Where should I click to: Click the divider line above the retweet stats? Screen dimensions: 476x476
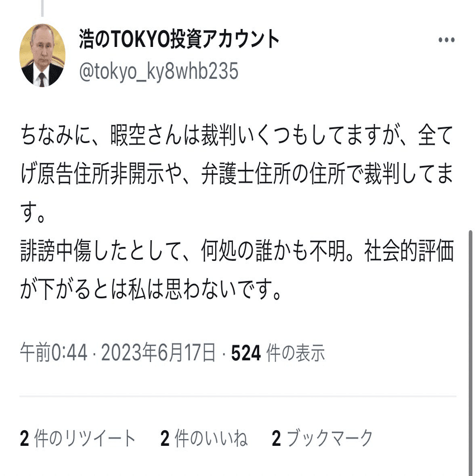[238, 396]
